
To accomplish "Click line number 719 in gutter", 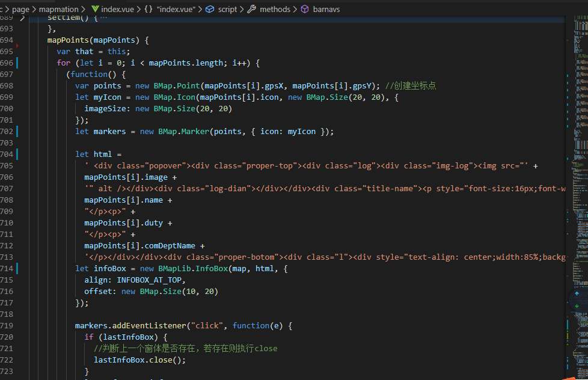I will click(x=7, y=326).
